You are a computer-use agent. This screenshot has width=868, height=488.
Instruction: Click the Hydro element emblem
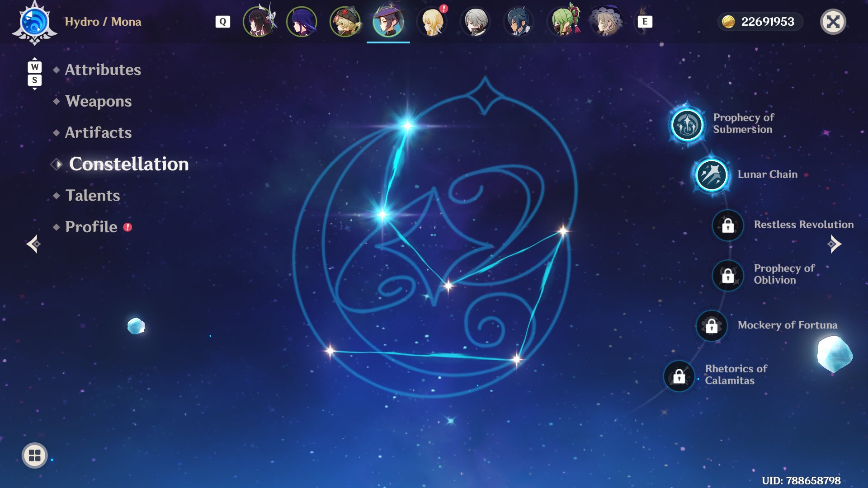coord(35,23)
